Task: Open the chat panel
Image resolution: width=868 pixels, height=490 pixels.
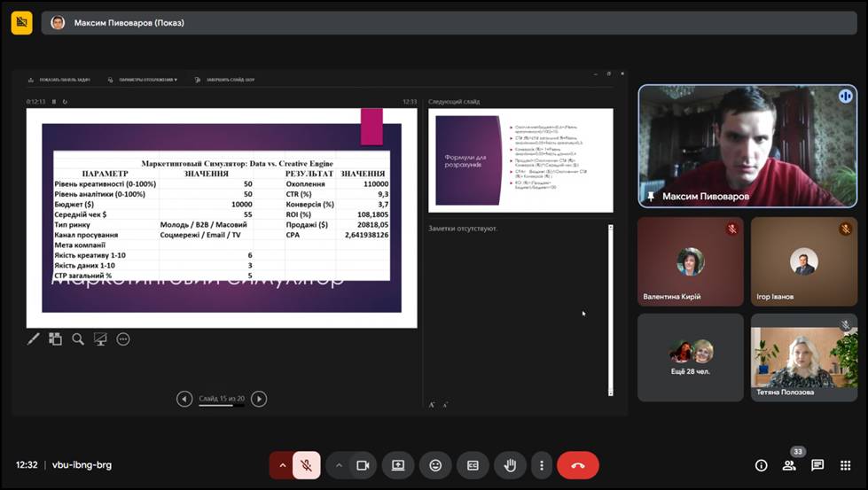Action: [x=817, y=465]
